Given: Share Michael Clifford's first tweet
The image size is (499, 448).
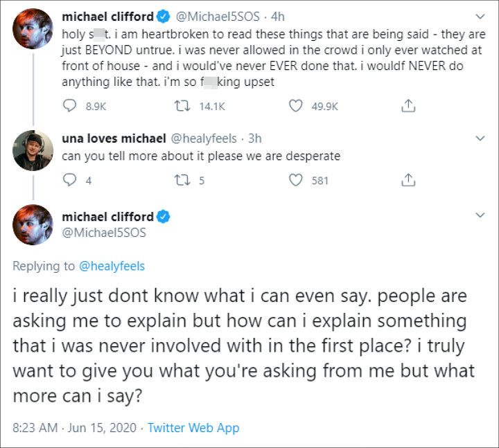Looking at the screenshot, I should click(x=409, y=106).
